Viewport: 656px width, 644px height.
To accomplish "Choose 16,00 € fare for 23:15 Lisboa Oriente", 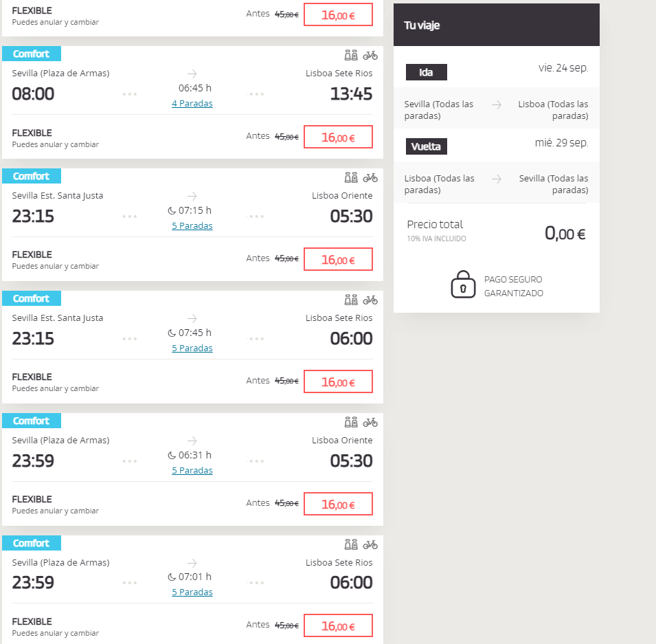I will pos(338,259).
